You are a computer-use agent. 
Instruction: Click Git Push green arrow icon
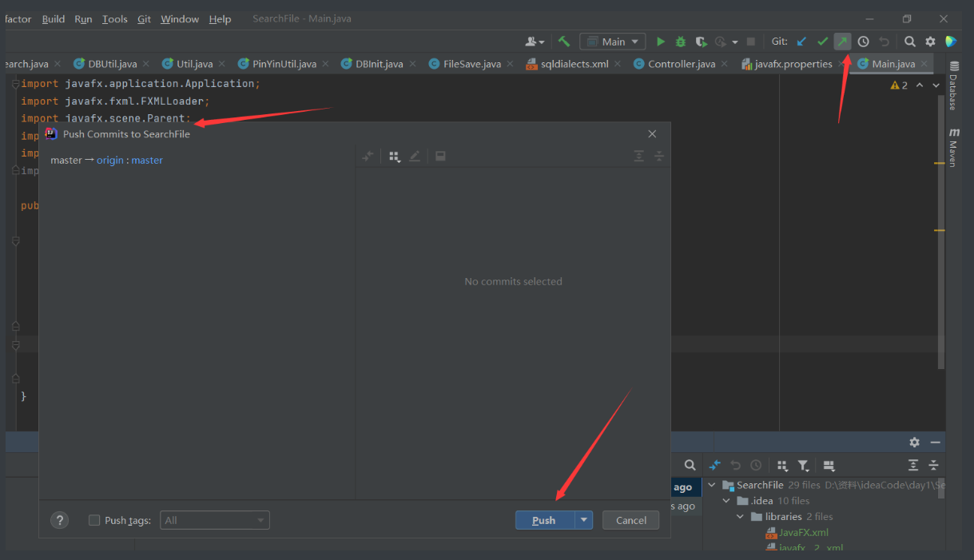click(x=843, y=42)
